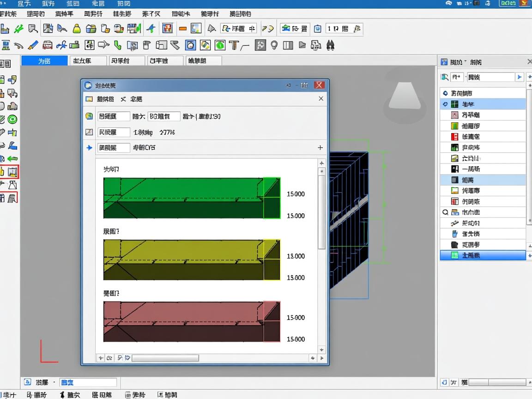This screenshot has height=399, width=532.
Task: Click the orange minus icon in top toolbar
Action: [182, 29]
